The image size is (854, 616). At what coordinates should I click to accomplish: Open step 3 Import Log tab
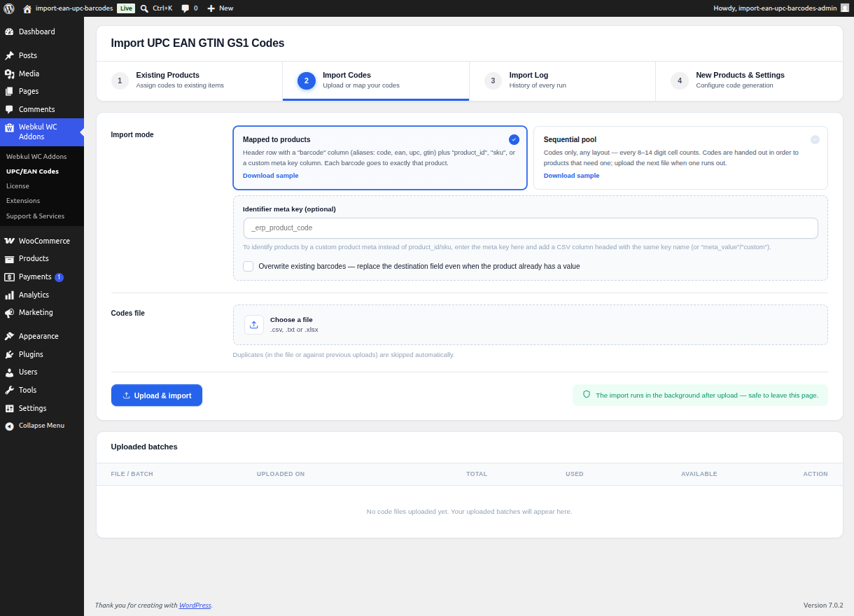[x=562, y=80]
